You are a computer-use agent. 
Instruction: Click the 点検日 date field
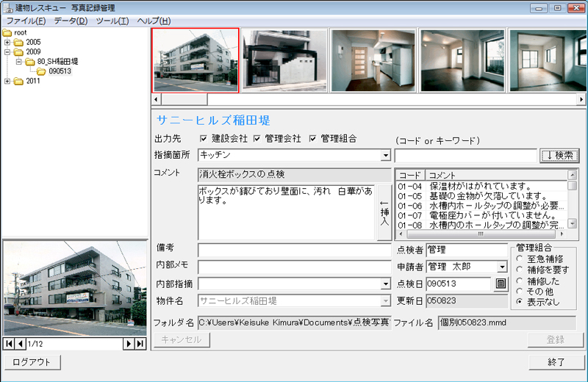pos(458,284)
